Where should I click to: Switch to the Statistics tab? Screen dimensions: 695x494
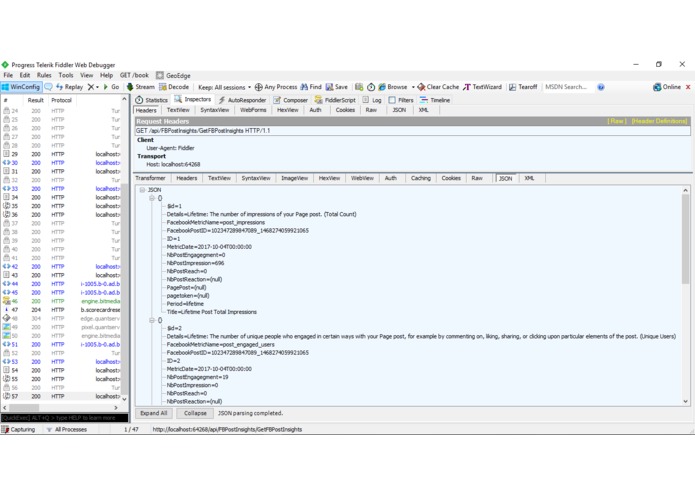[152, 100]
